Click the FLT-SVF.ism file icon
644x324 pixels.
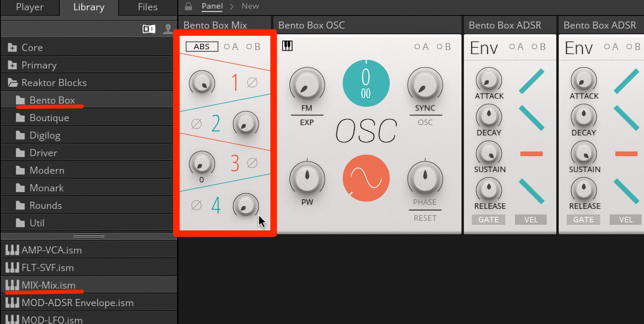point(12,268)
